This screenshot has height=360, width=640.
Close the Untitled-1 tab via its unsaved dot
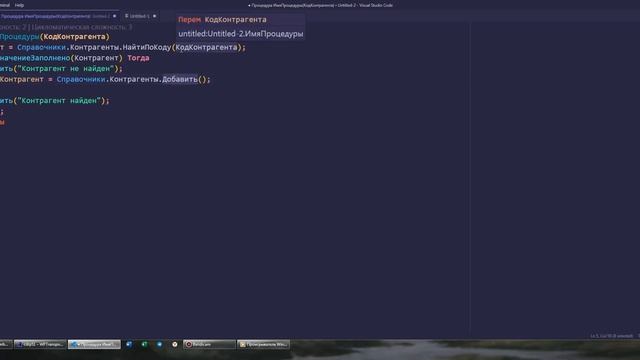154,16
